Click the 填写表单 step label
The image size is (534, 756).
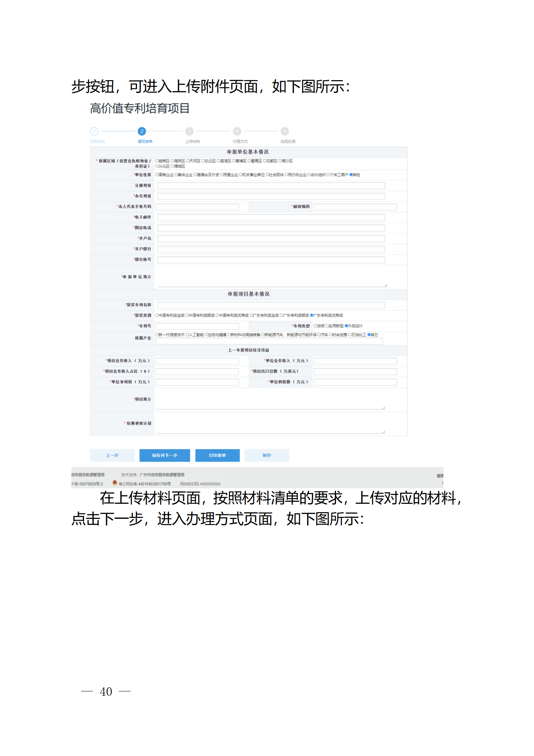[145, 141]
